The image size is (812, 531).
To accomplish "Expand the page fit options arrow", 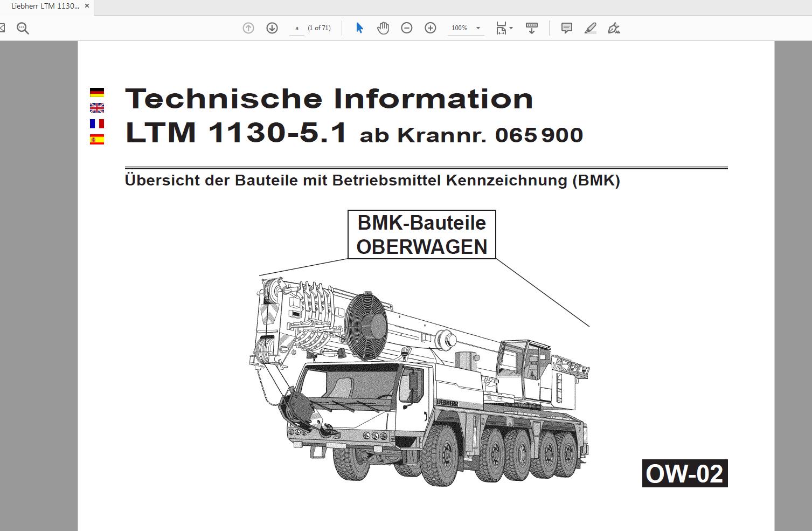I will [x=511, y=28].
